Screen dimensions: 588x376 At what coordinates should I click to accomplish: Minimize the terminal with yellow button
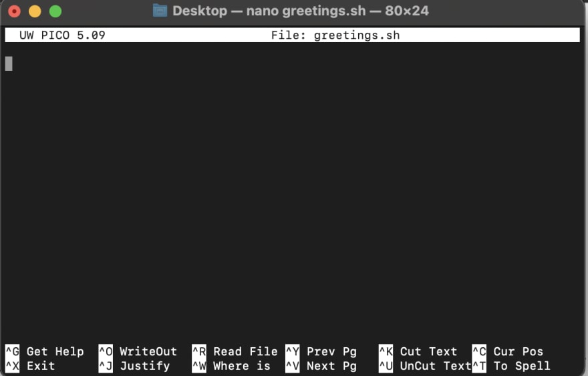[x=35, y=11]
